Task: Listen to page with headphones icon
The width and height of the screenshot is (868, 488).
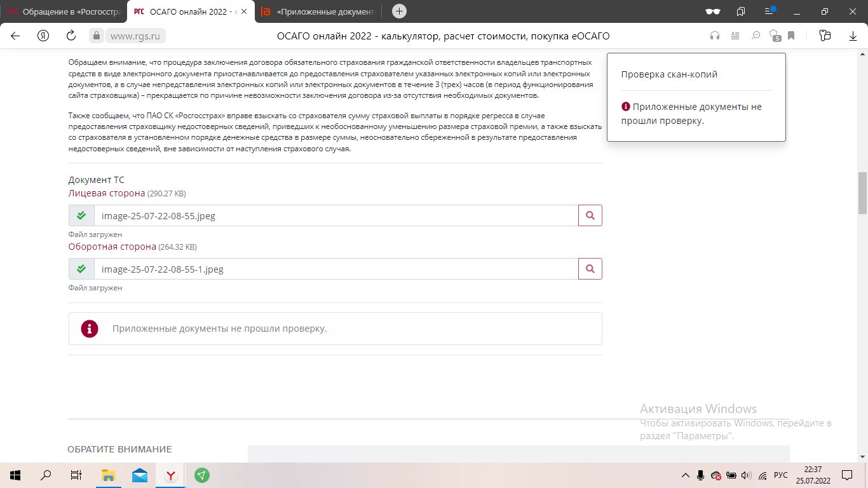Action: pyautogui.click(x=715, y=36)
